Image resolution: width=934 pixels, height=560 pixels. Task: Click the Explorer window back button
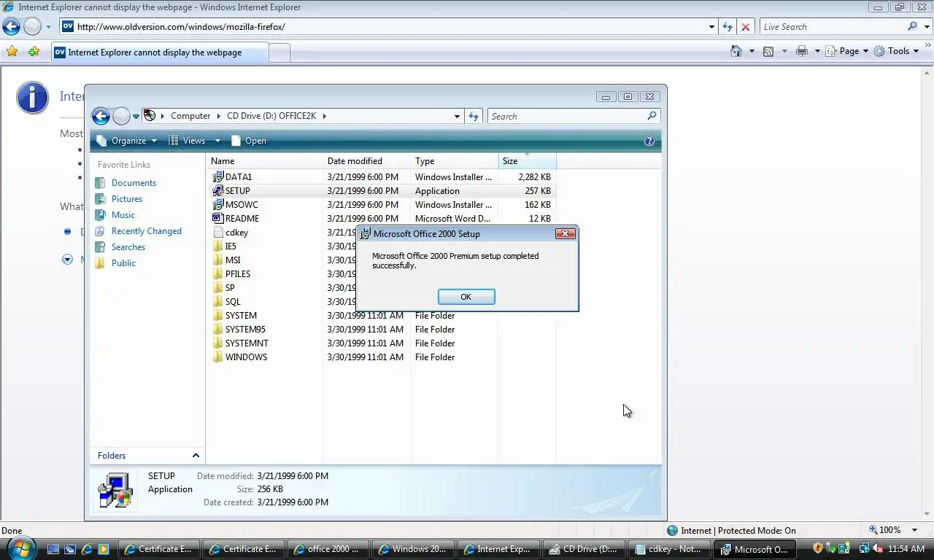coord(101,116)
